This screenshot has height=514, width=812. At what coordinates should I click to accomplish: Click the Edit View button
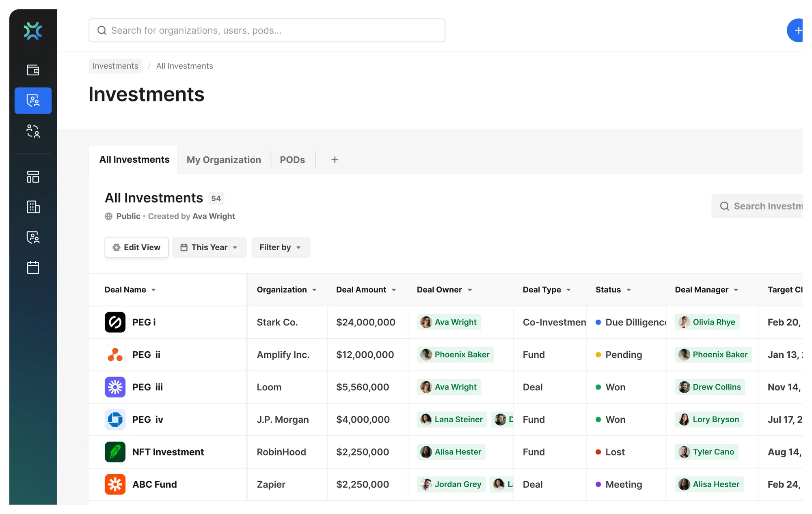tap(136, 247)
